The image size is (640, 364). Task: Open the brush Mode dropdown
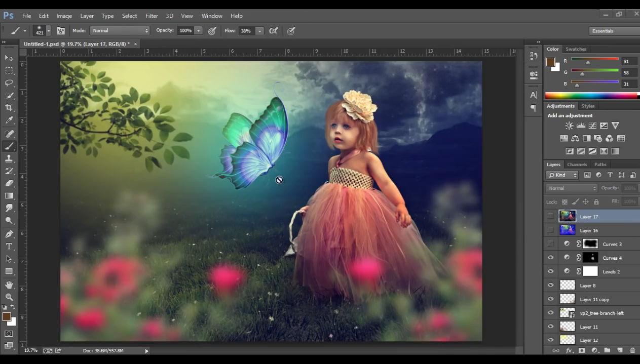pyautogui.click(x=120, y=31)
